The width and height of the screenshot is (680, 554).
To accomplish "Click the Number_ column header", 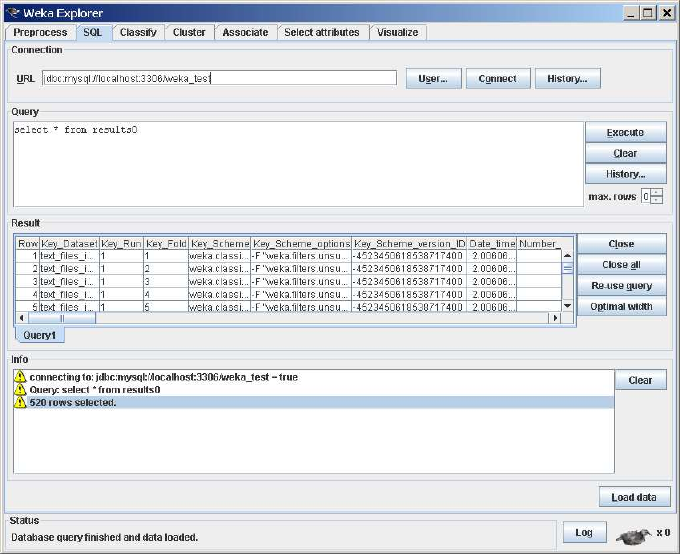I will tap(539, 244).
